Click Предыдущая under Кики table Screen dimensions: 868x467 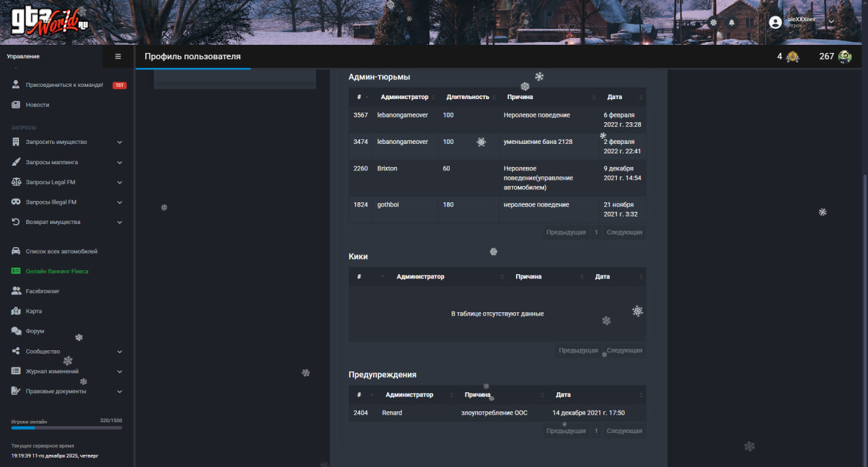coord(578,350)
